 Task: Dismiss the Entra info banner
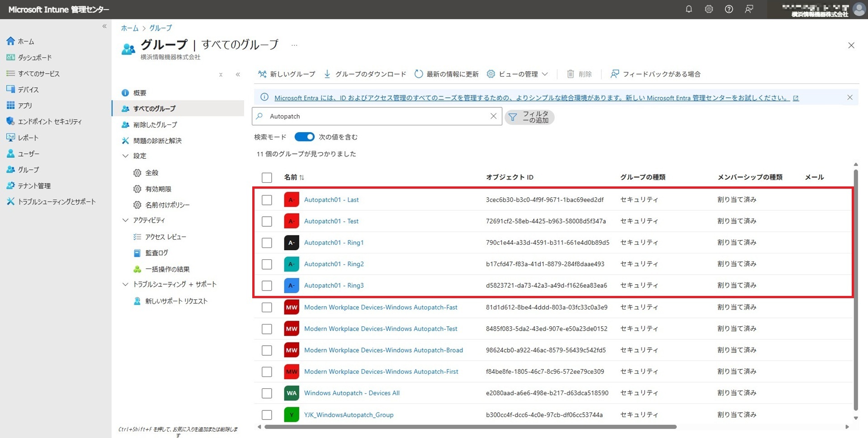[x=850, y=97]
